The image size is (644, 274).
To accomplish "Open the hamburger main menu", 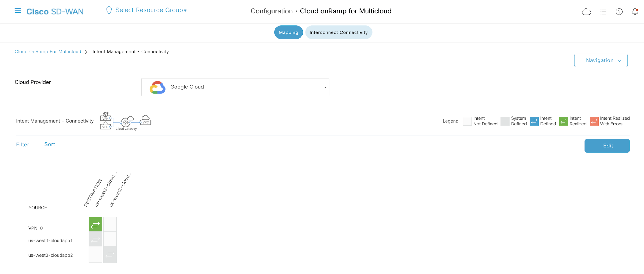I will [x=18, y=11].
